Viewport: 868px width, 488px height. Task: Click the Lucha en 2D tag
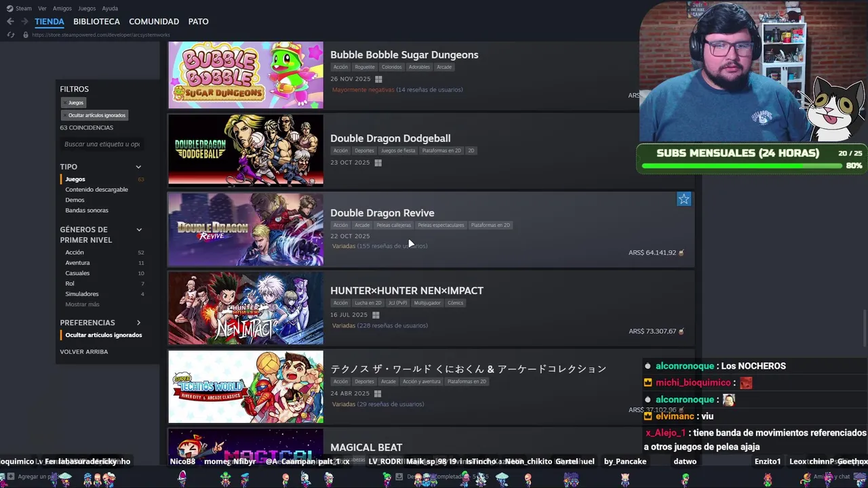pos(368,303)
